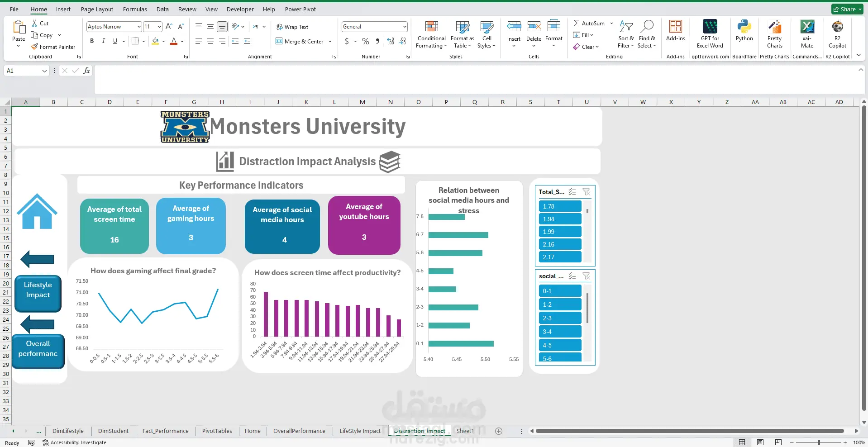Collapse the ribbon with the chevron
The width and height of the screenshot is (868, 447).
pos(858,55)
